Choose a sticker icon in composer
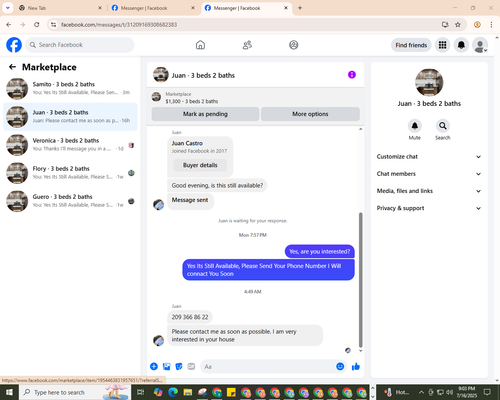 (179, 367)
